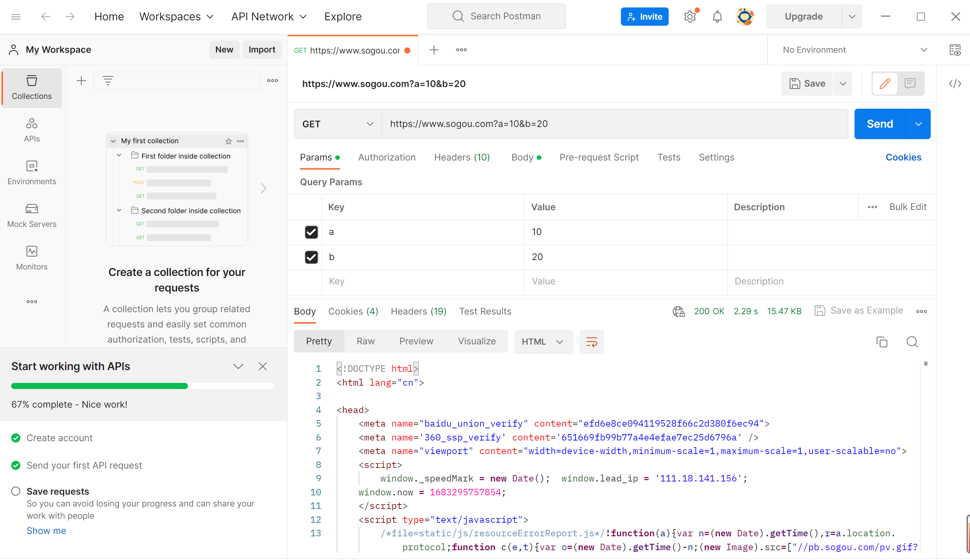Open environment quick look icon
970x560 pixels.
pyautogui.click(x=955, y=50)
